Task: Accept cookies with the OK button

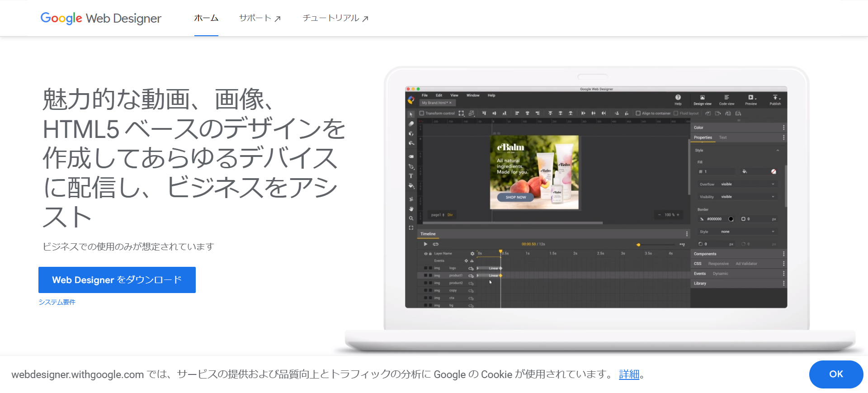Action: coord(836,374)
